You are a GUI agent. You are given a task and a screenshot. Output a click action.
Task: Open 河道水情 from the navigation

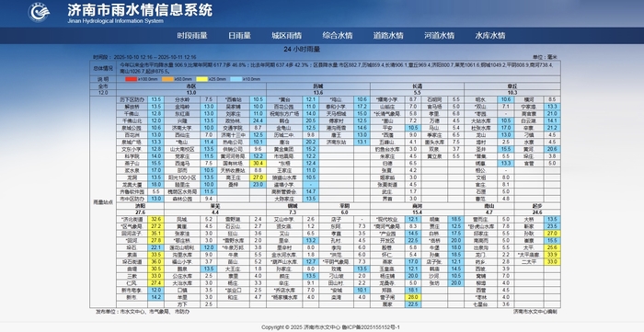[439, 36]
